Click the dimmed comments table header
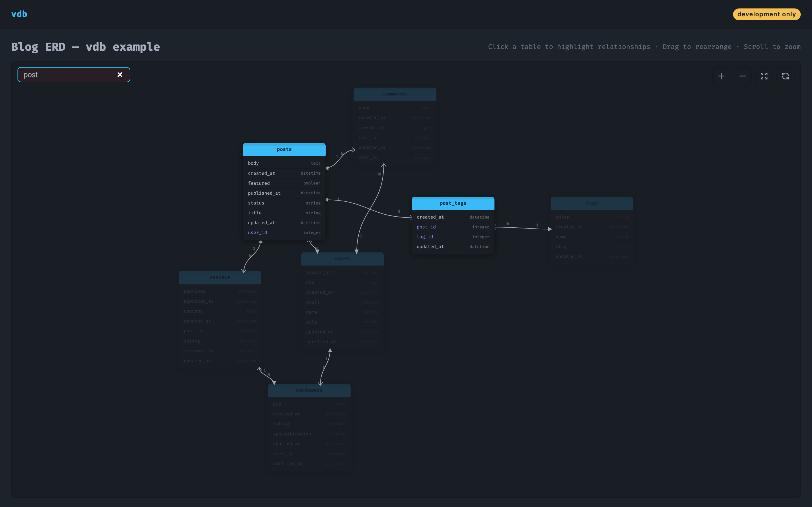The image size is (812, 507). click(395, 94)
